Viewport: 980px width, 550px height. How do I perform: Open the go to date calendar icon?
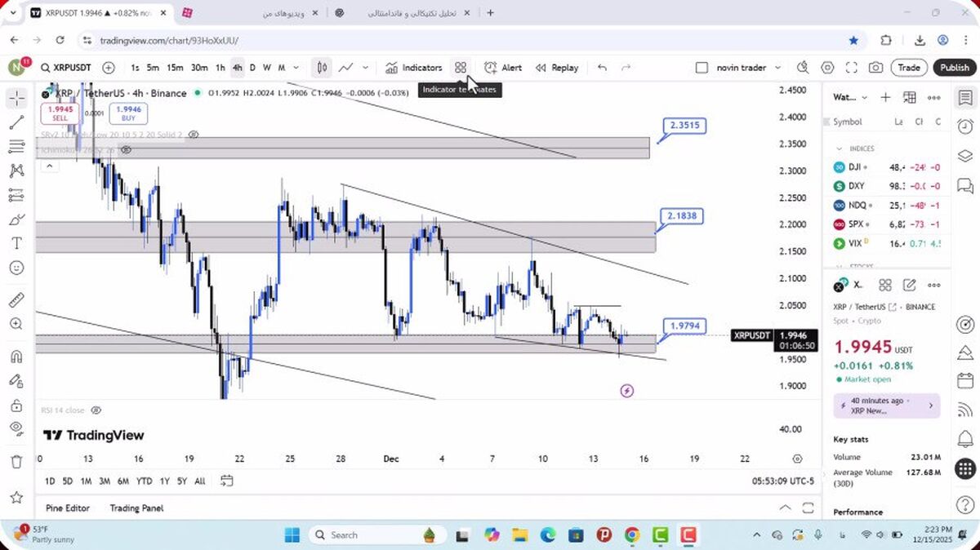pyautogui.click(x=227, y=481)
